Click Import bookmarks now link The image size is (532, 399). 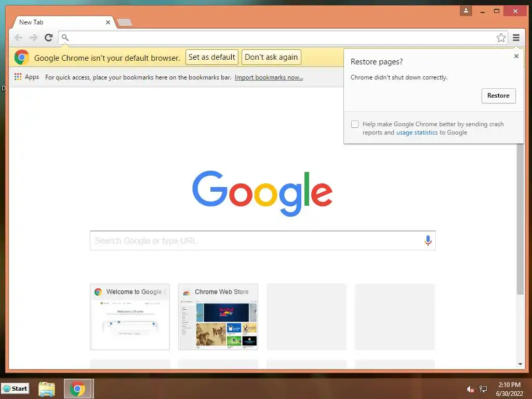click(269, 77)
